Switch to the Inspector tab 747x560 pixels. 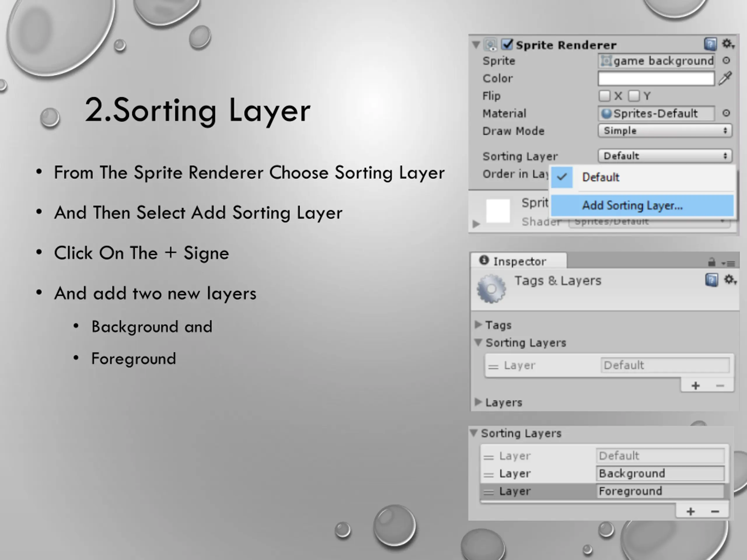pos(519,261)
